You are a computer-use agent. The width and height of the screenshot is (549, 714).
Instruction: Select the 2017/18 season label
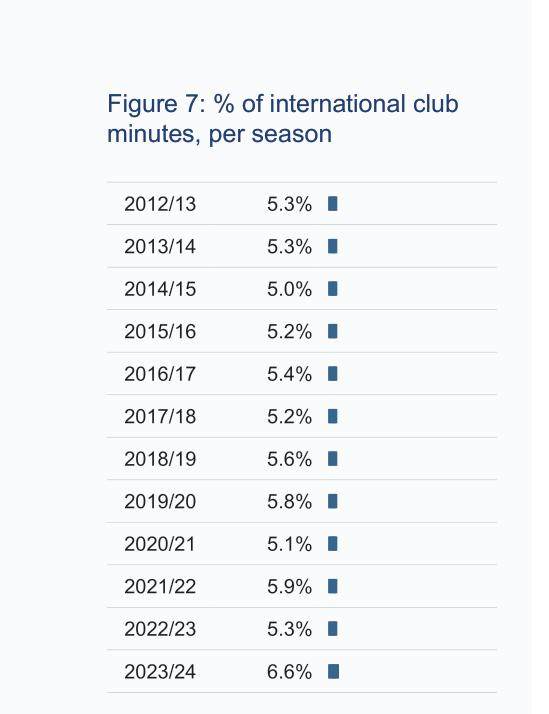(x=160, y=416)
